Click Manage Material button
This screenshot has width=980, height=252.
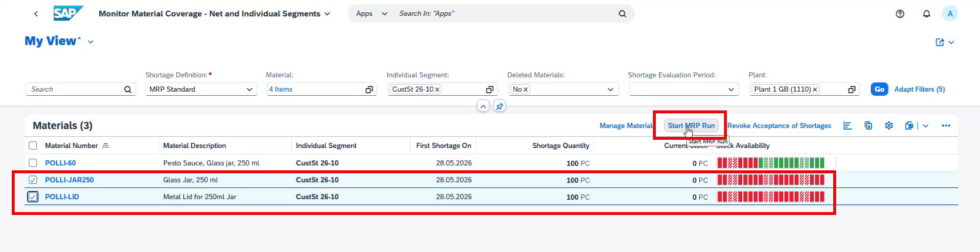point(626,126)
